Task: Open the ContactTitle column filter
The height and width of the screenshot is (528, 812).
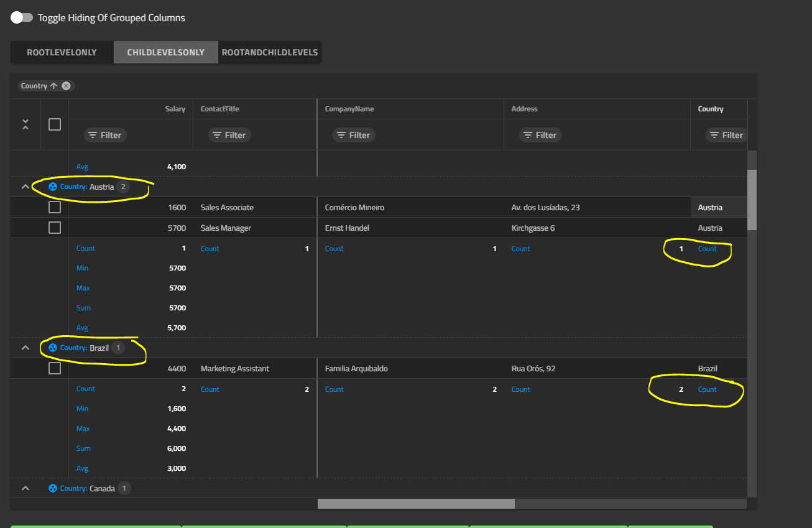Action: point(229,134)
